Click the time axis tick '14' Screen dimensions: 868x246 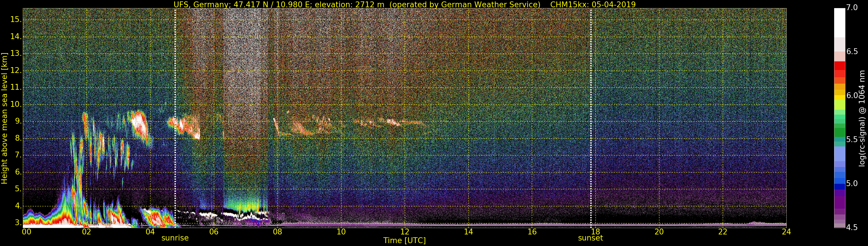click(x=468, y=232)
